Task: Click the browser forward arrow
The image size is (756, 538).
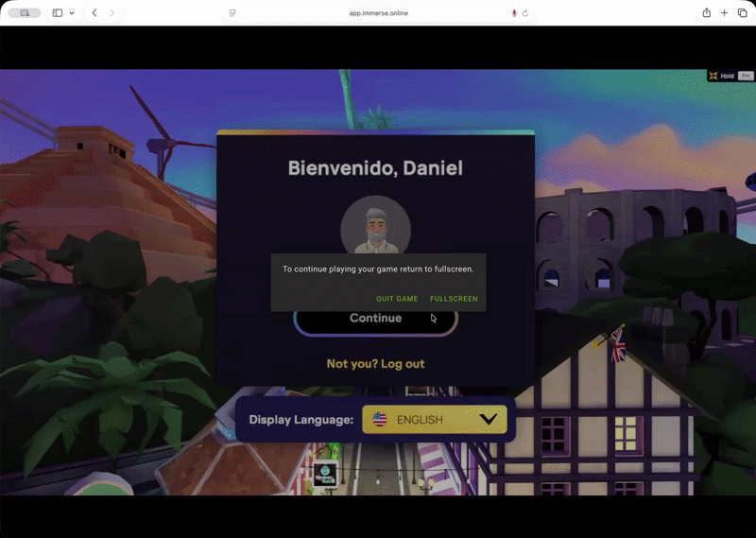Action: tap(112, 13)
